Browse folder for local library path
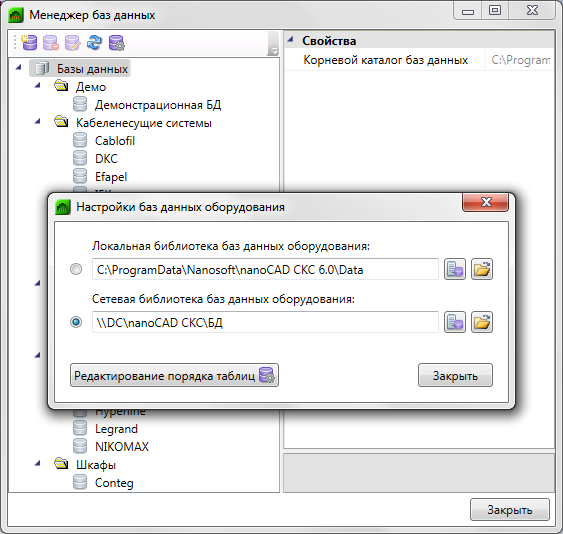Image resolution: width=563 pixels, height=534 pixels. click(482, 269)
